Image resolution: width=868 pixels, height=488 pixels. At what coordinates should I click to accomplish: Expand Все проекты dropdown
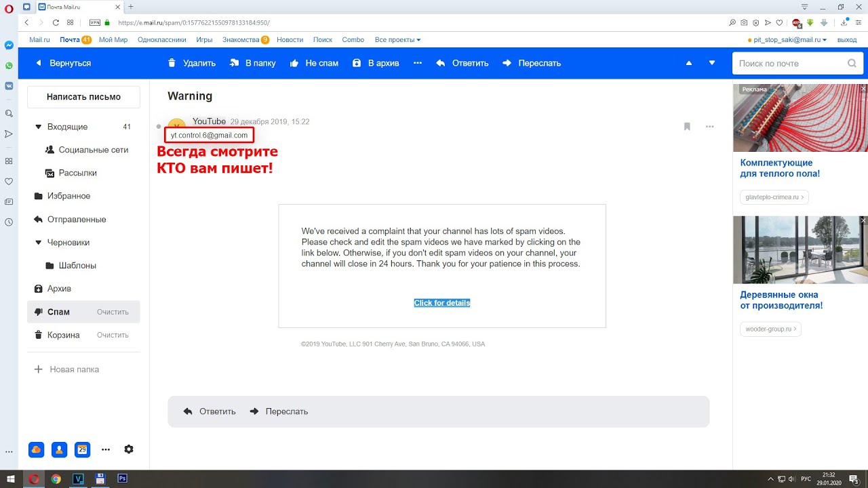click(x=397, y=40)
